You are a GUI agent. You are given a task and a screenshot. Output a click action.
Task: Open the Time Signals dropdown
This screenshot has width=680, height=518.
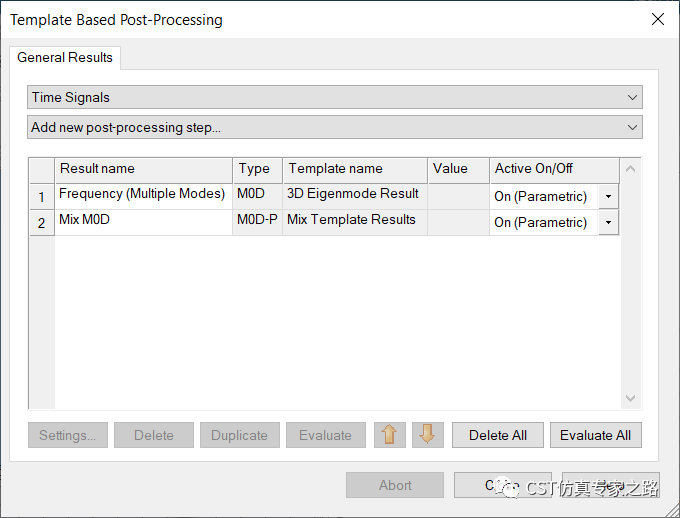coord(334,97)
